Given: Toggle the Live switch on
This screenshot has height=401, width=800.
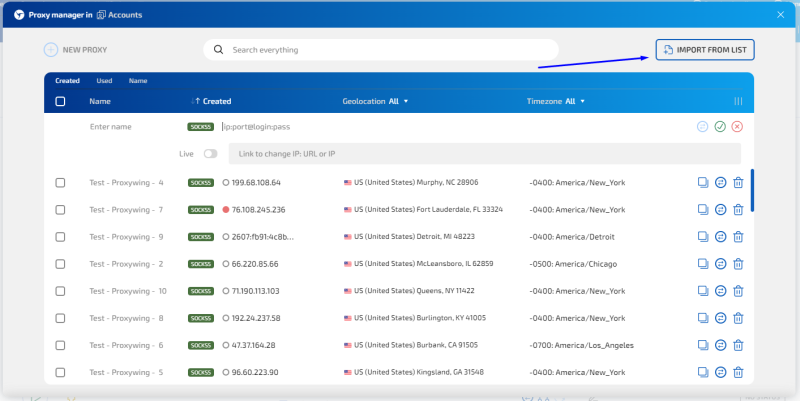Looking at the screenshot, I should pos(210,154).
